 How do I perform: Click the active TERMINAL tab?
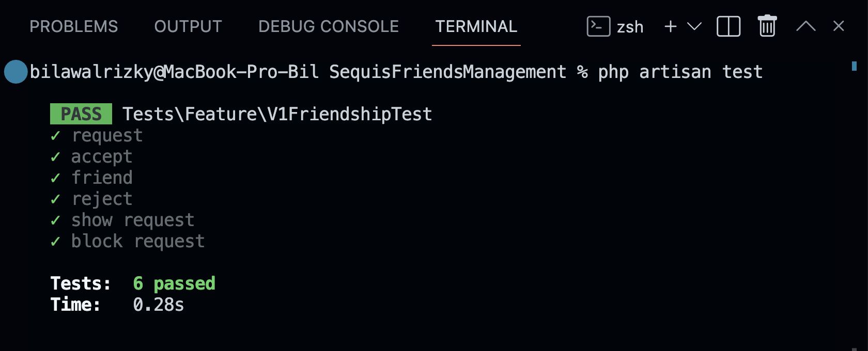[x=476, y=26]
